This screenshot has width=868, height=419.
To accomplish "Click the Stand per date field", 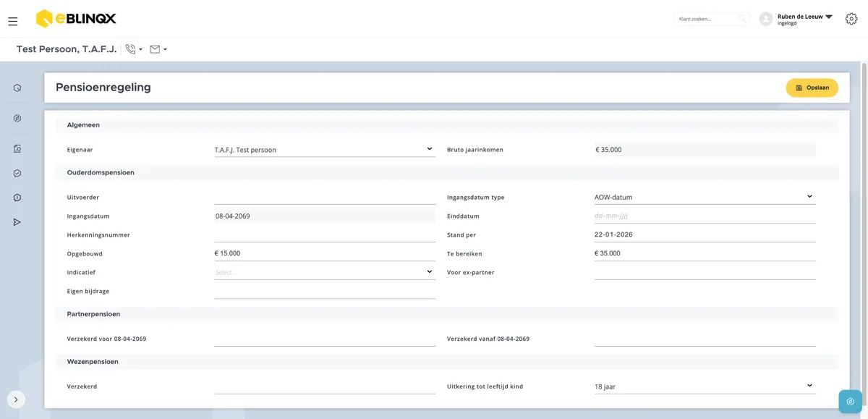I will pyautogui.click(x=705, y=234).
